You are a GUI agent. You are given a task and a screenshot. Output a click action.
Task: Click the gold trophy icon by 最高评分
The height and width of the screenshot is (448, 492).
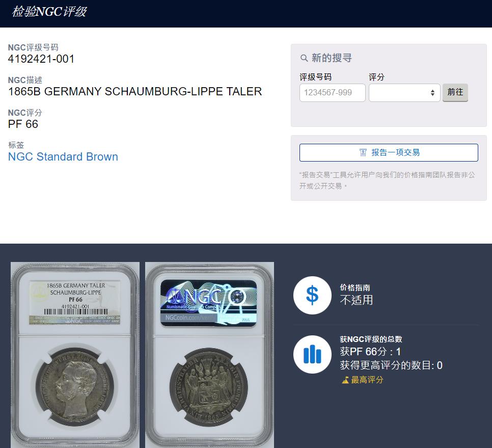345,380
